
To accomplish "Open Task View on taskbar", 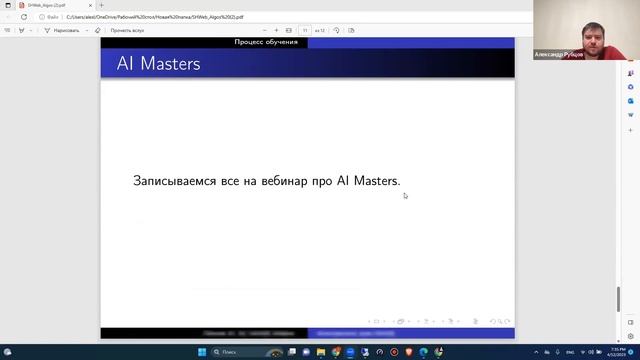I will coord(292,352).
